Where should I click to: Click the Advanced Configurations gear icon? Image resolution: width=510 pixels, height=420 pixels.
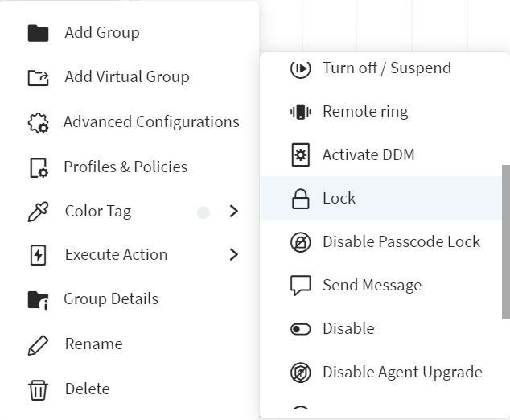[38, 122]
